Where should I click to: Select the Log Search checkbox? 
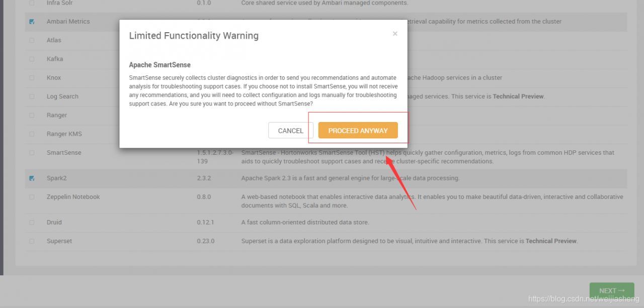[x=32, y=96]
